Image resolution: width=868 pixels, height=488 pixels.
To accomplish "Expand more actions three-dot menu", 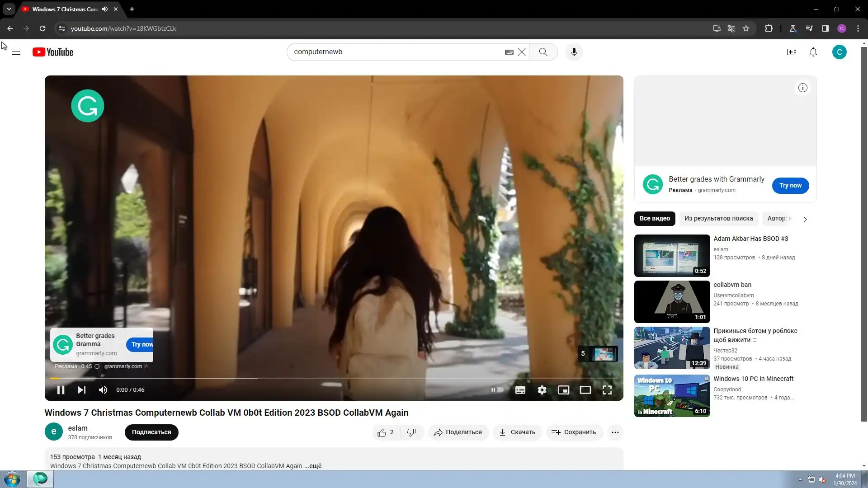I will 615,432.
